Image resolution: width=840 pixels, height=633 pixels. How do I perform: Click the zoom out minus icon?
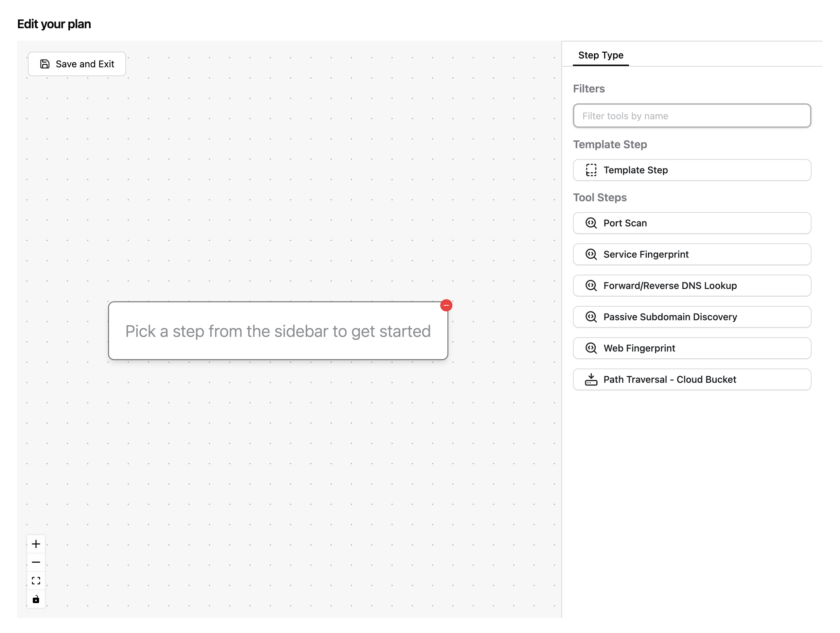[36, 562]
